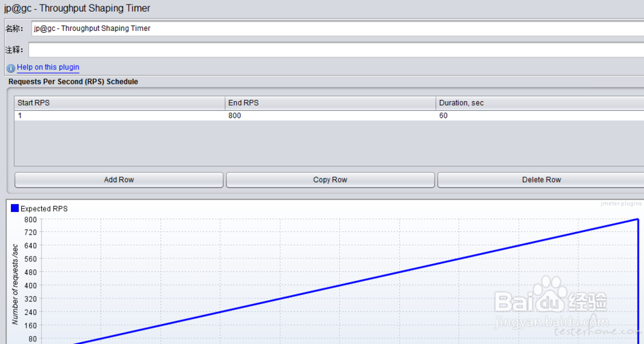Click the Requests Per Second (RPS) Schedule heading
The height and width of the screenshot is (344, 644).
click(x=73, y=82)
